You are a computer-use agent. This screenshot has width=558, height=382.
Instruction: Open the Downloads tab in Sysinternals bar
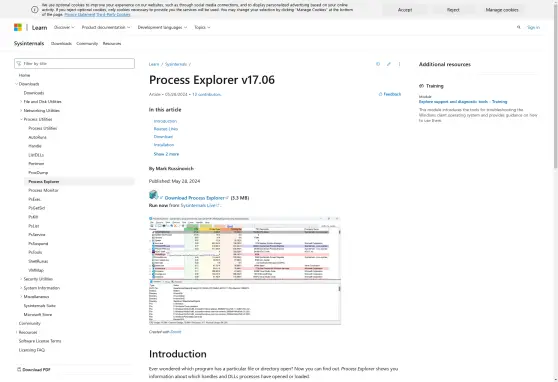(61, 43)
